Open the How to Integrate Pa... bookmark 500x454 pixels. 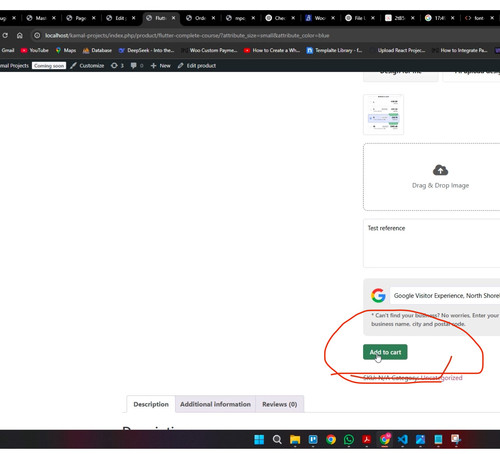click(460, 50)
